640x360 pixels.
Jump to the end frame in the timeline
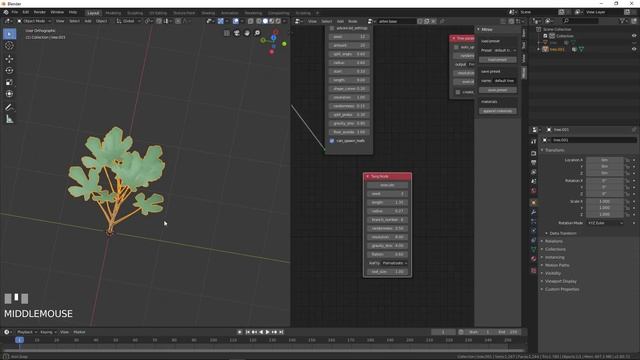click(281, 332)
